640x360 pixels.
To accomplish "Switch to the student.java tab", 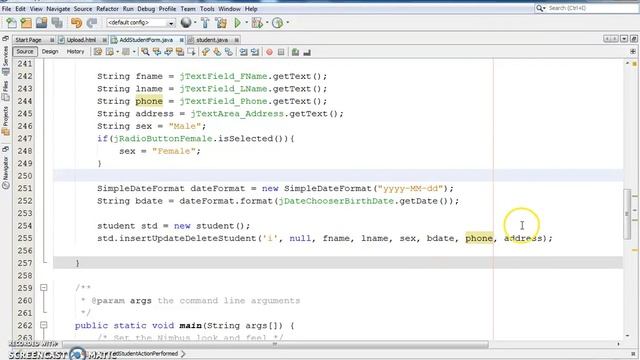I will [212, 40].
